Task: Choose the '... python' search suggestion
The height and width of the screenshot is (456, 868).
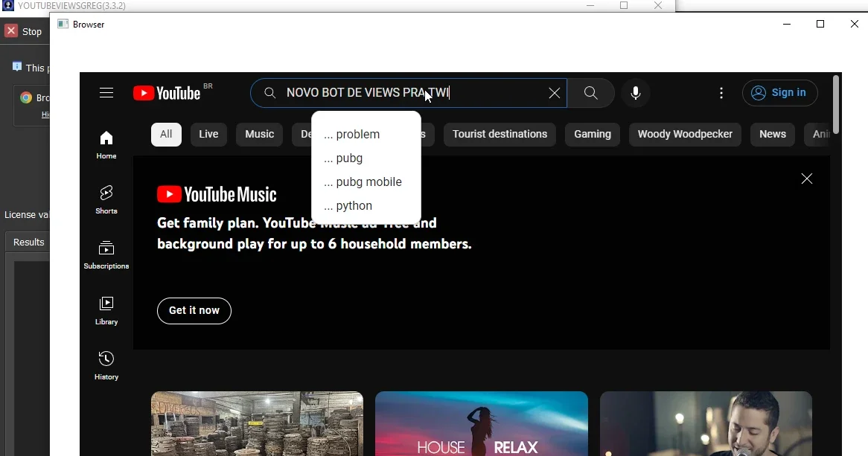Action: click(366, 206)
